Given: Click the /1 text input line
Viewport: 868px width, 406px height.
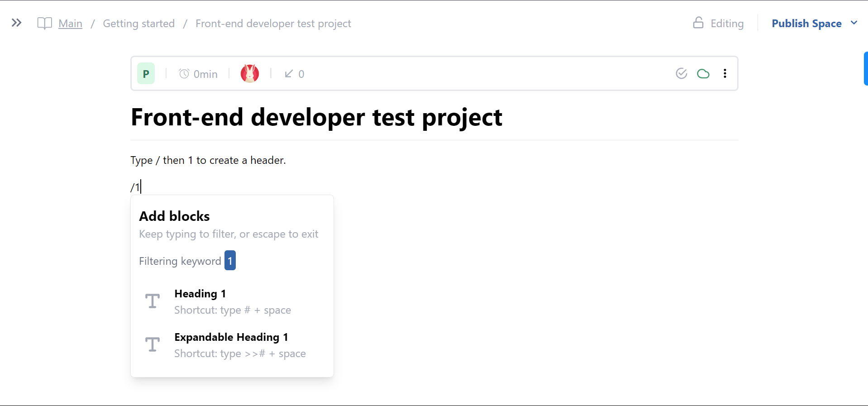Looking at the screenshot, I should coord(434,187).
